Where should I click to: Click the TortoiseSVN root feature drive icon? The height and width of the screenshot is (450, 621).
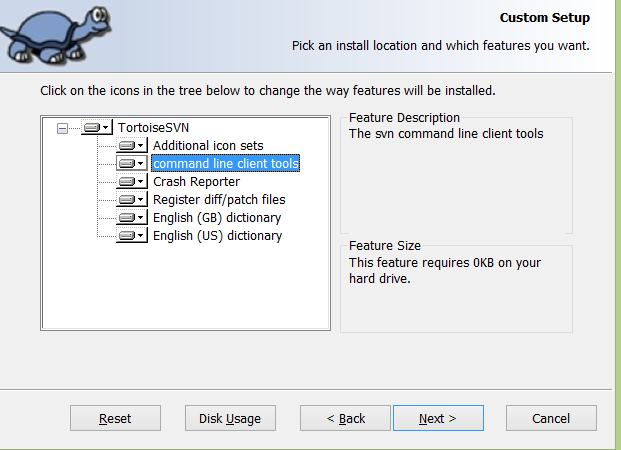97,128
